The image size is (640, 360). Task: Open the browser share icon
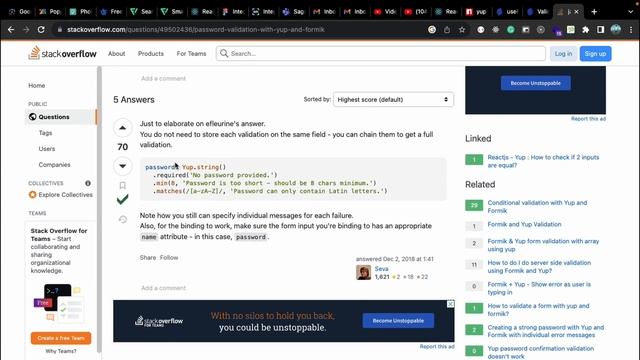tap(447, 29)
